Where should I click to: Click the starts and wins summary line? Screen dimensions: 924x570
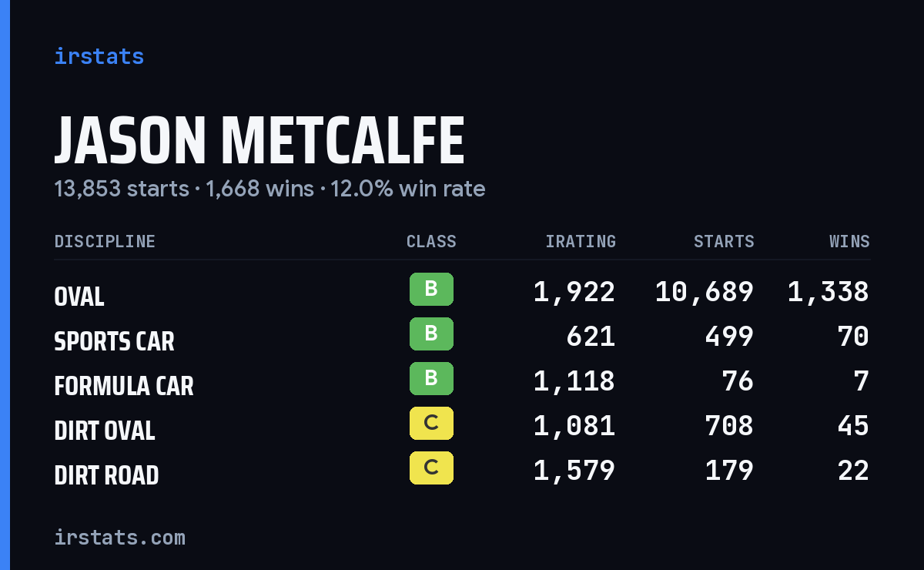point(269,189)
